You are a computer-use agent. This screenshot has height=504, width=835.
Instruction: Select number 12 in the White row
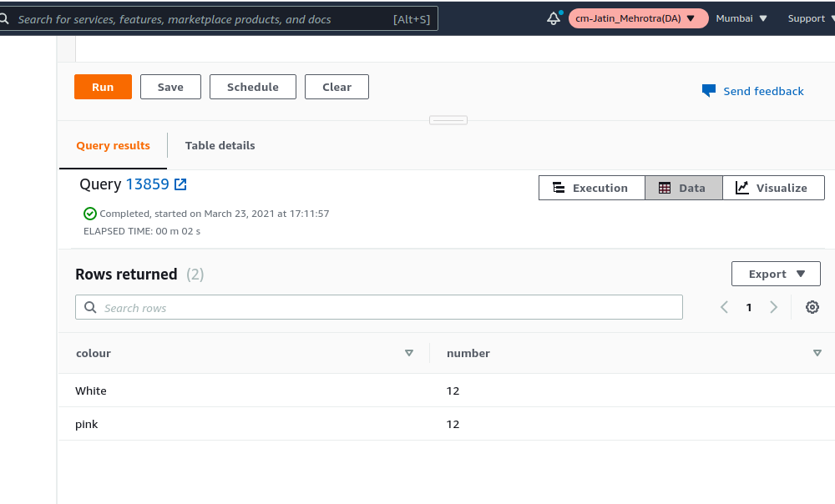click(x=453, y=391)
